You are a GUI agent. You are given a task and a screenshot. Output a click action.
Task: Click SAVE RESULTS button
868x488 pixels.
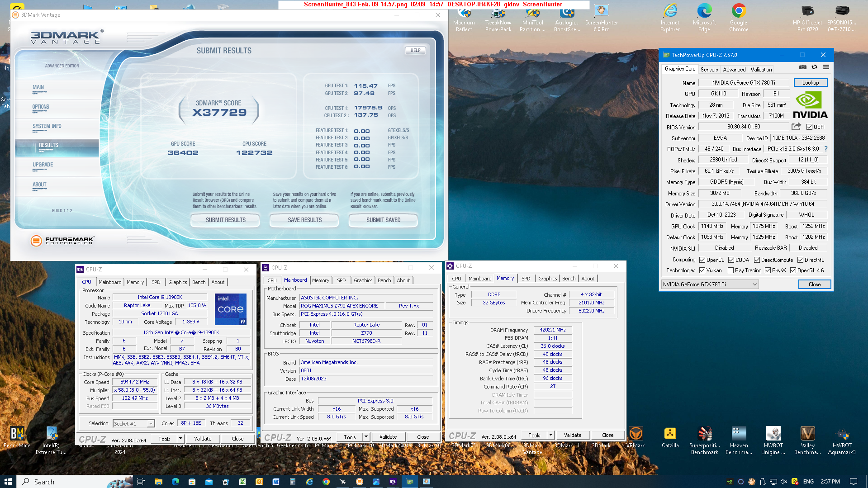tap(304, 220)
